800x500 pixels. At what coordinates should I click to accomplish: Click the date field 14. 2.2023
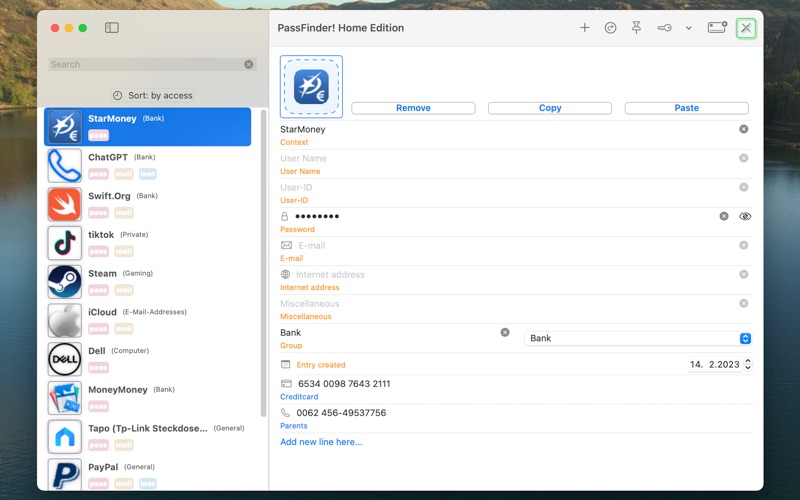click(714, 364)
